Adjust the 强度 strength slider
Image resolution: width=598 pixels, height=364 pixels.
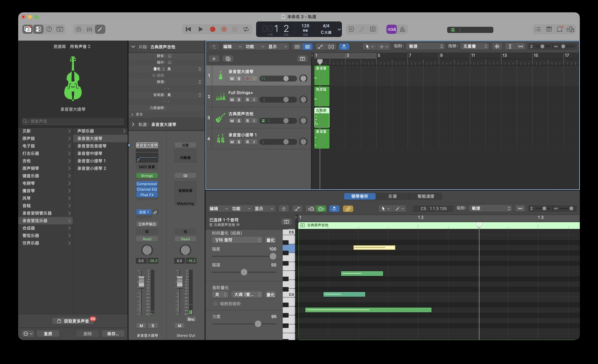(273, 256)
